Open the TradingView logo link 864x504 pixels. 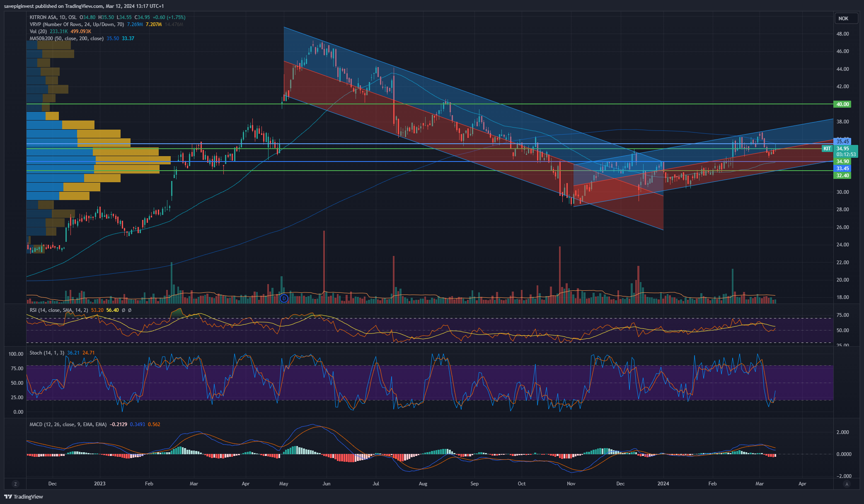click(24, 497)
